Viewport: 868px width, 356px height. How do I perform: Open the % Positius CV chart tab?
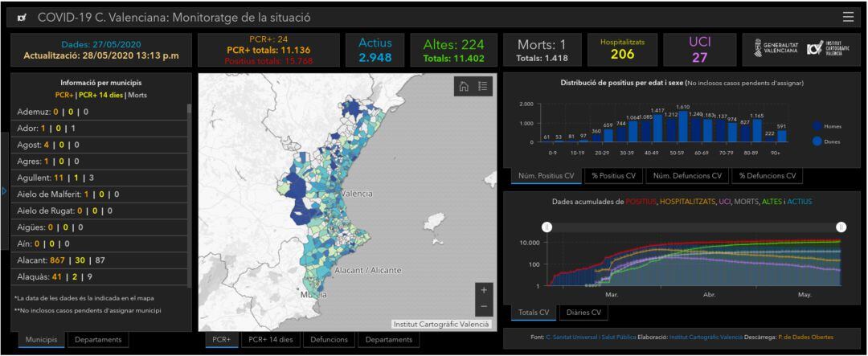click(x=613, y=176)
